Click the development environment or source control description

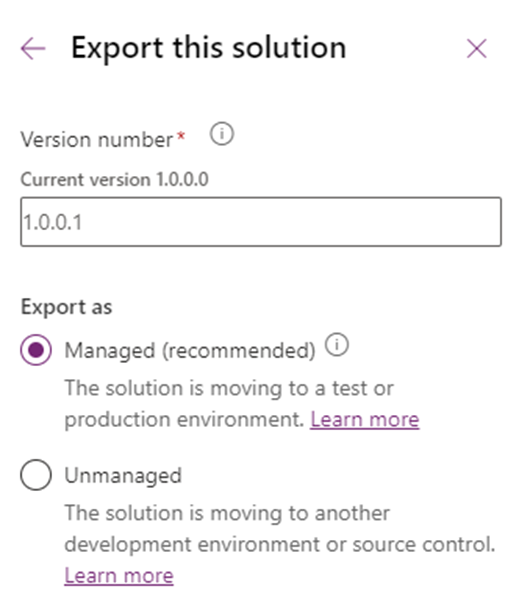pos(280,544)
